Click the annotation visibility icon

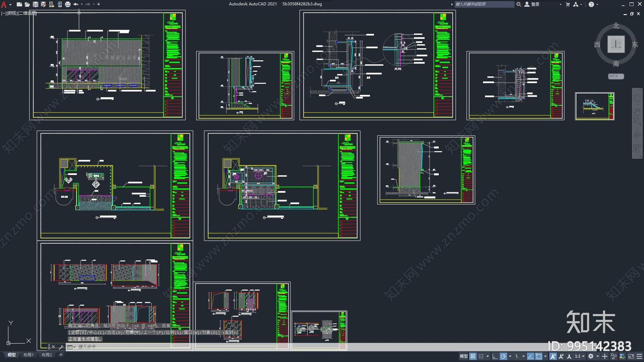coord(553,356)
